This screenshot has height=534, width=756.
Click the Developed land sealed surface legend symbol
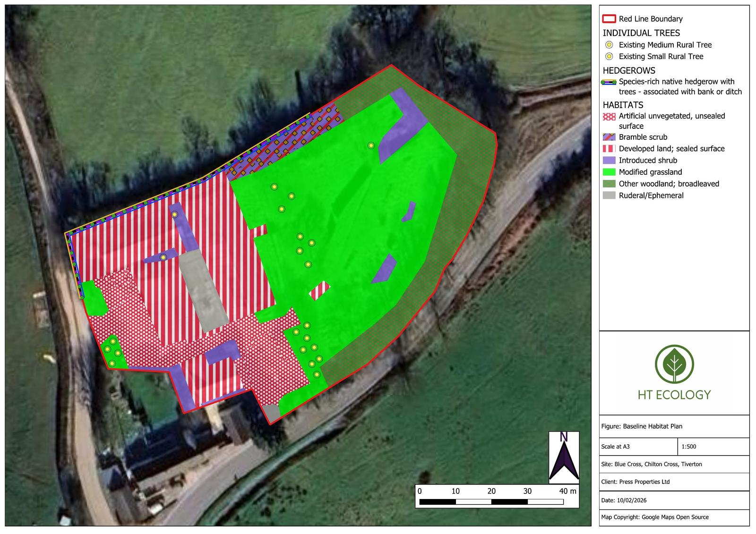pos(609,149)
